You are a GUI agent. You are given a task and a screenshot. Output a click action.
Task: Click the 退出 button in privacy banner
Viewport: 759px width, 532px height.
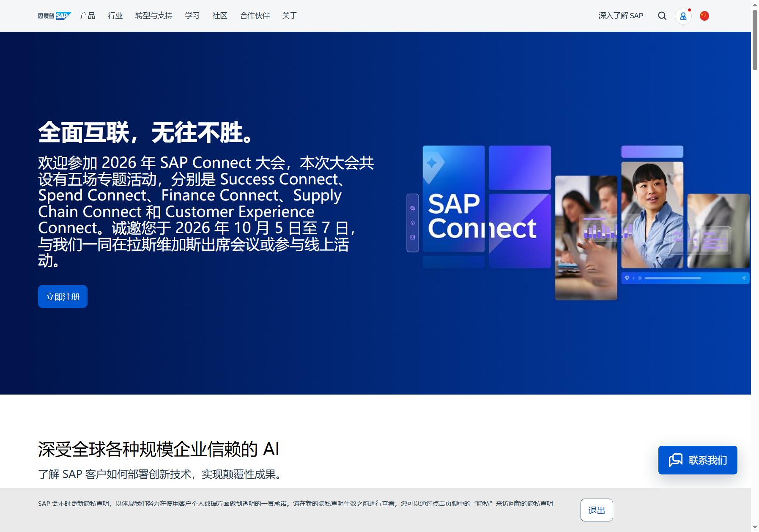pos(597,510)
